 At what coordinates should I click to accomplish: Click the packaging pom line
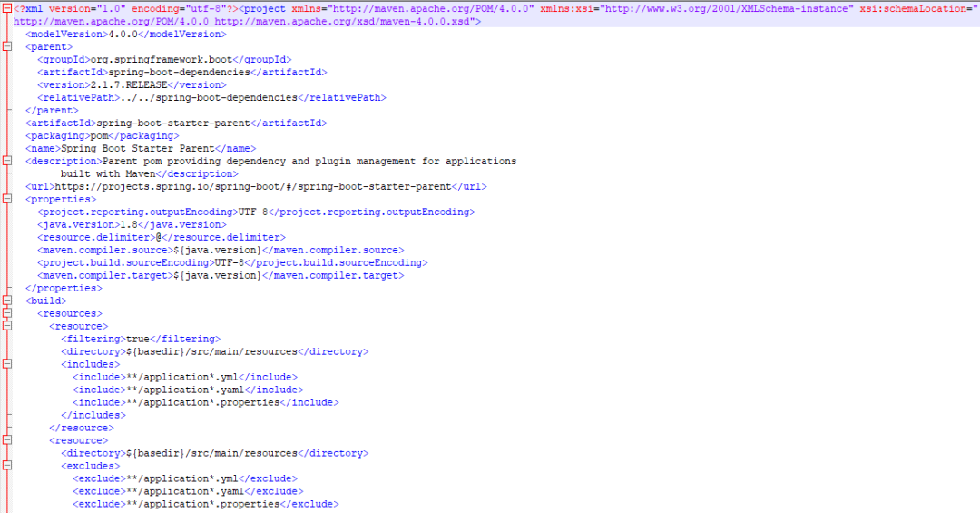[x=102, y=136]
